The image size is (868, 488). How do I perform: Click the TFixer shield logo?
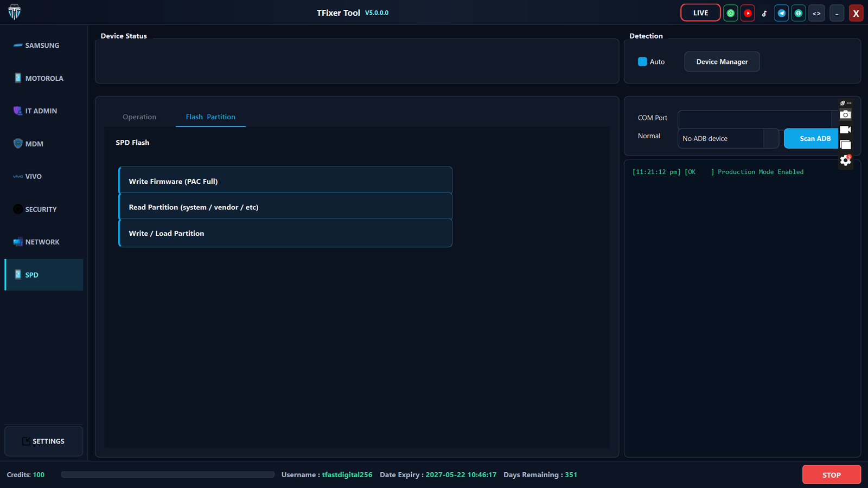click(15, 12)
